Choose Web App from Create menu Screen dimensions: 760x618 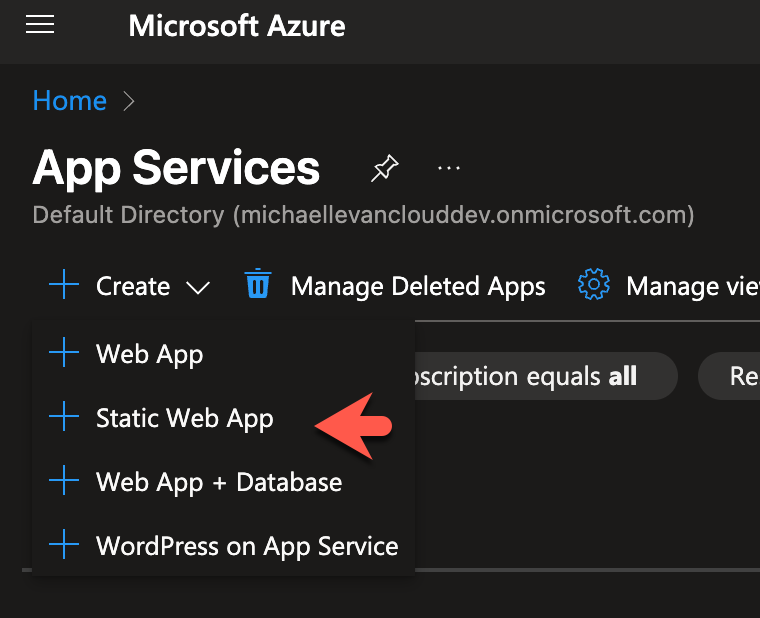point(223,353)
